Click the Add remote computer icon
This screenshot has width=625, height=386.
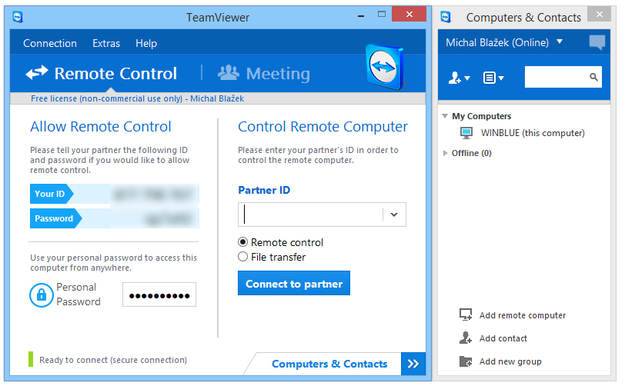coord(465,315)
